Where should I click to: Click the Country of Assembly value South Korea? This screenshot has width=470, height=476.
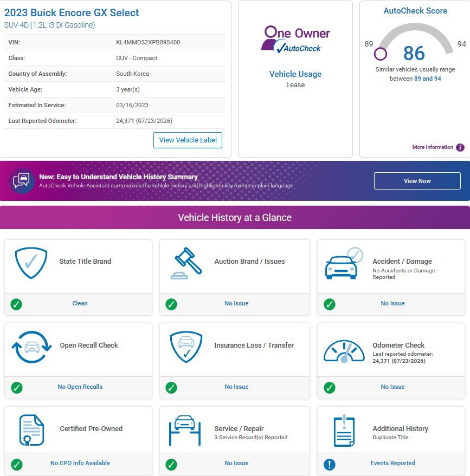(132, 74)
